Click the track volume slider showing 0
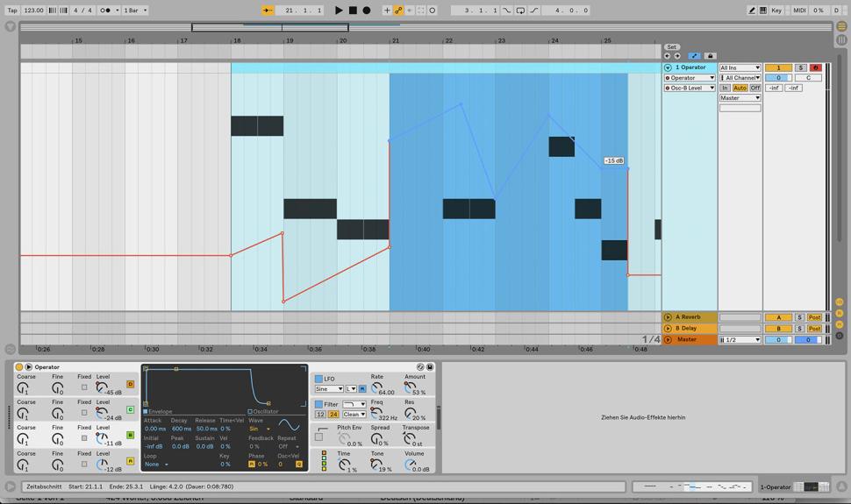The width and height of the screenshot is (851, 504). 777,78
